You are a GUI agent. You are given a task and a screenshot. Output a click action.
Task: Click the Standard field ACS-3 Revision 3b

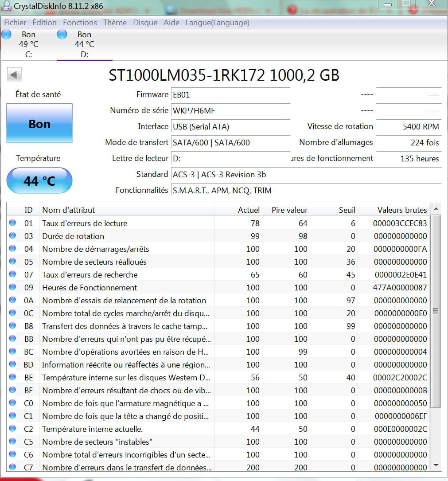click(306, 175)
